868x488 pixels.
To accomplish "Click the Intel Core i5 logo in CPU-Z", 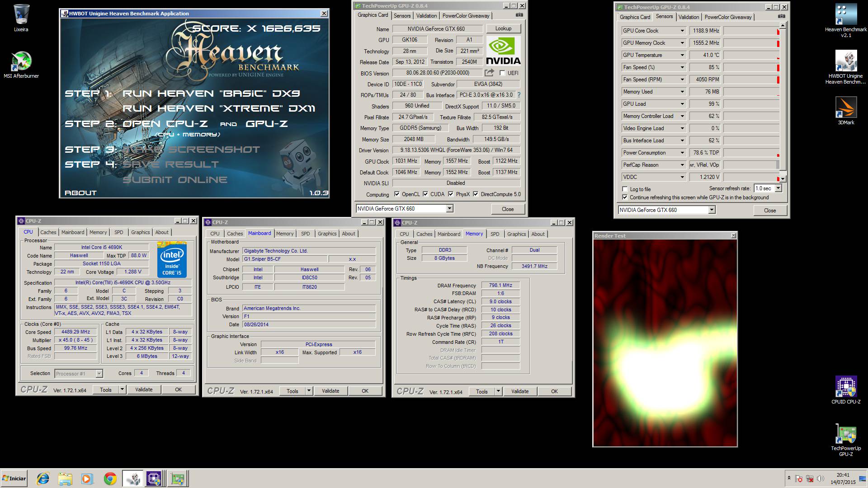I will click(172, 260).
